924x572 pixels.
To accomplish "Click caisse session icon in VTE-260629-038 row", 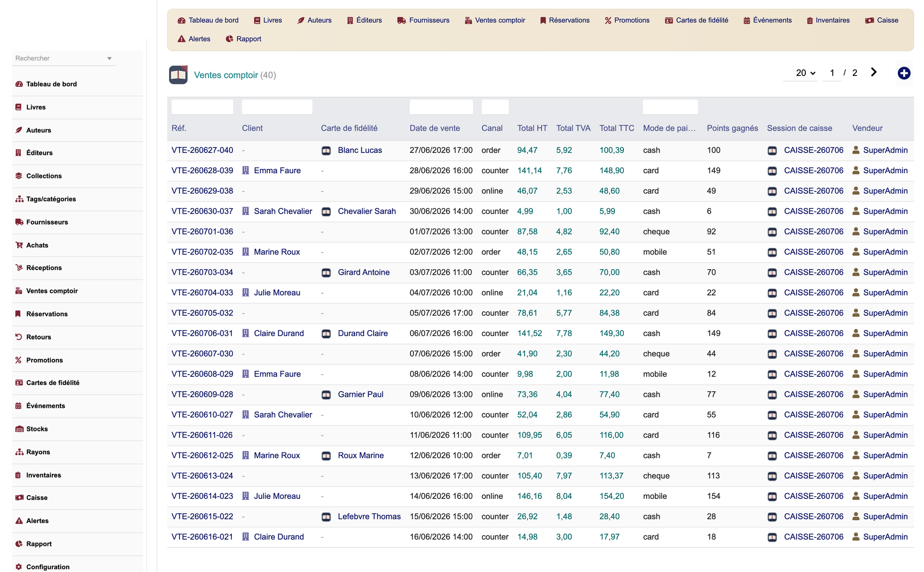I will tap(772, 191).
